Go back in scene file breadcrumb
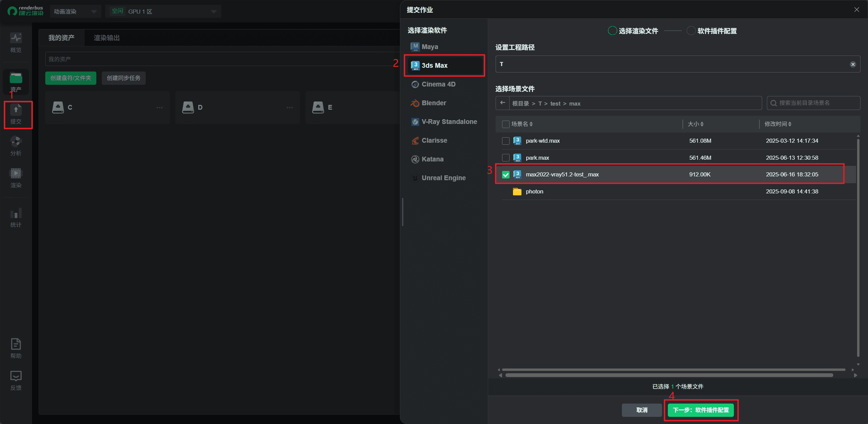Viewport: 868px width, 424px height. (502, 103)
